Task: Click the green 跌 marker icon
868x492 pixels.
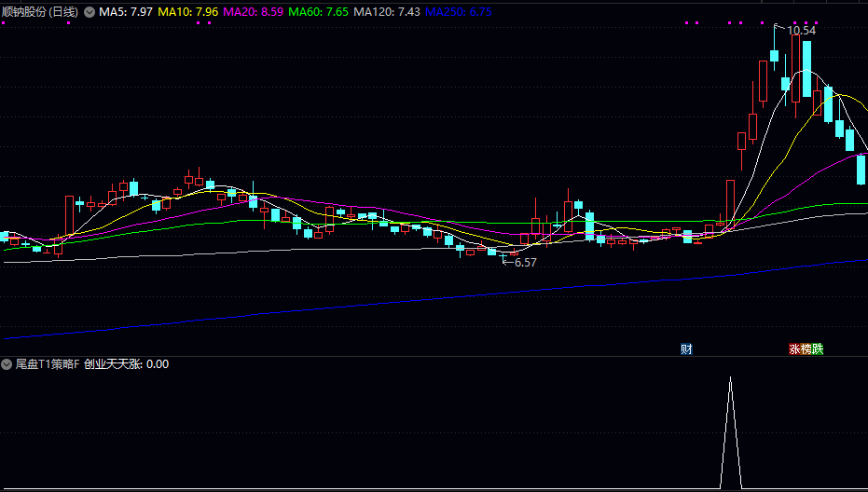Action: tap(818, 349)
